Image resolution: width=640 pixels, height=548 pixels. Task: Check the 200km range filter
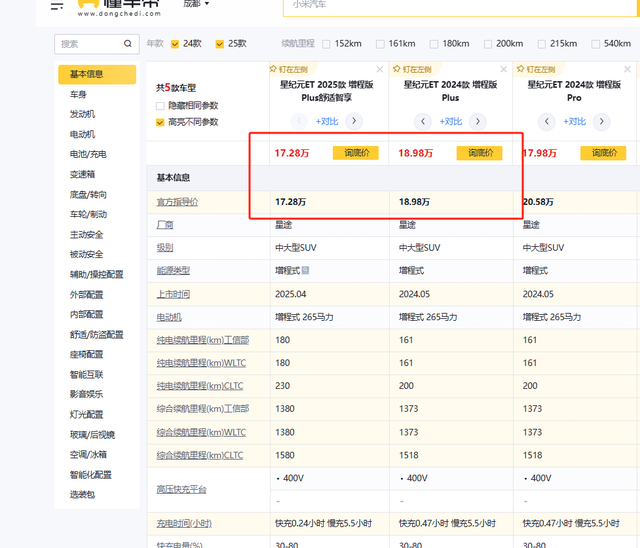point(488,44)
